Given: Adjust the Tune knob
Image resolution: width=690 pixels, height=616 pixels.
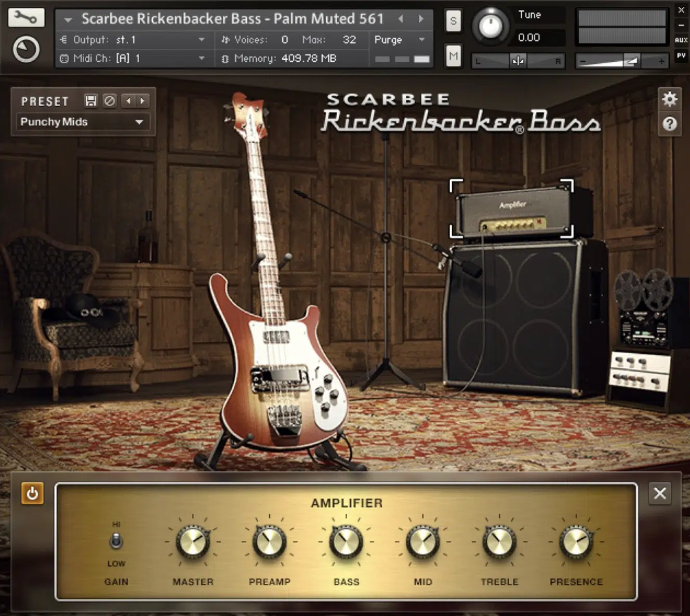Looking at the screenshot, I should click(490, 25).
